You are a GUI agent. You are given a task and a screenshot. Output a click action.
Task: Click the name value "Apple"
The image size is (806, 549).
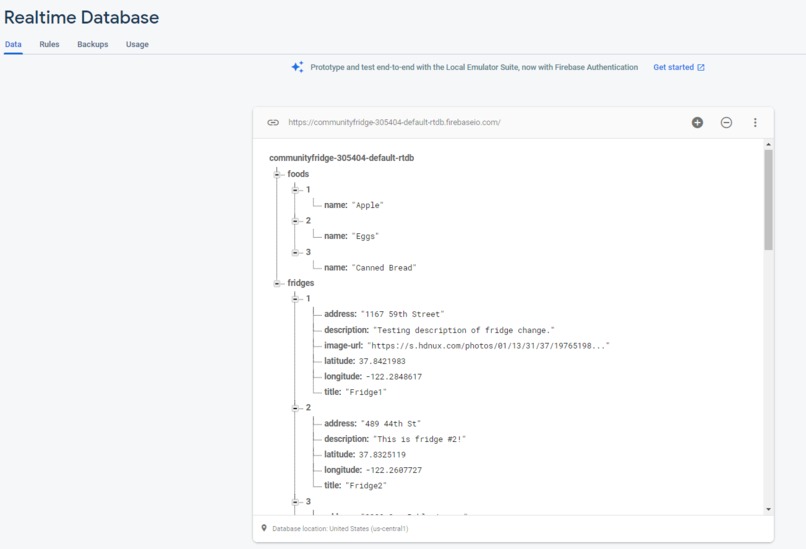pos(368,205)
